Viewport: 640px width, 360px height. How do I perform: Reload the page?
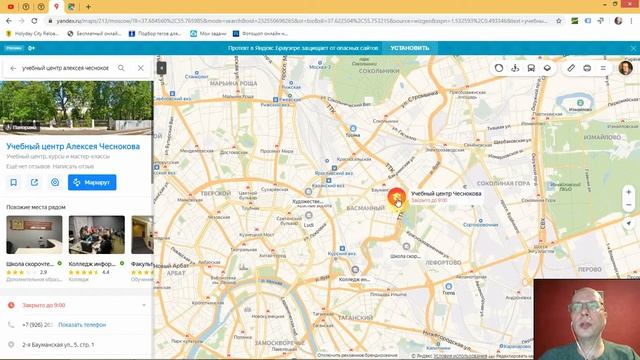point(34,21)
